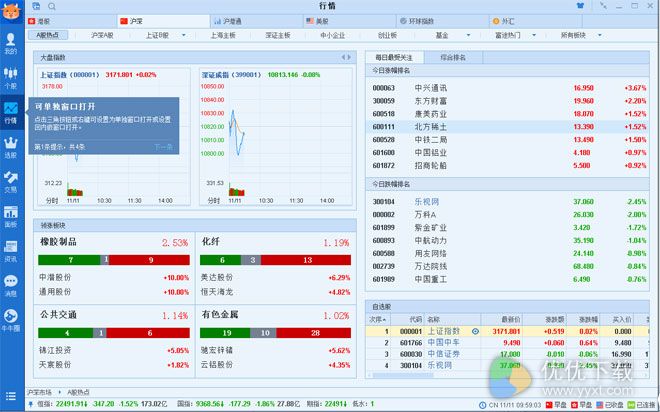Switch to the 综合排名 tab
Viewport: 660px width, 412px height.
(x=453, y=57)
